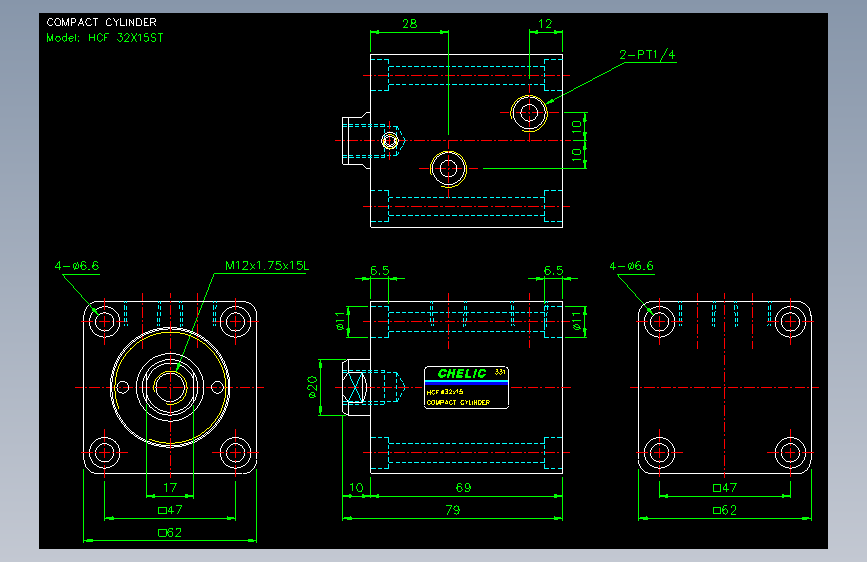Select the '2-PT1/4' port callout
This screenshot has height=562, width=867.
pos(647,54)
